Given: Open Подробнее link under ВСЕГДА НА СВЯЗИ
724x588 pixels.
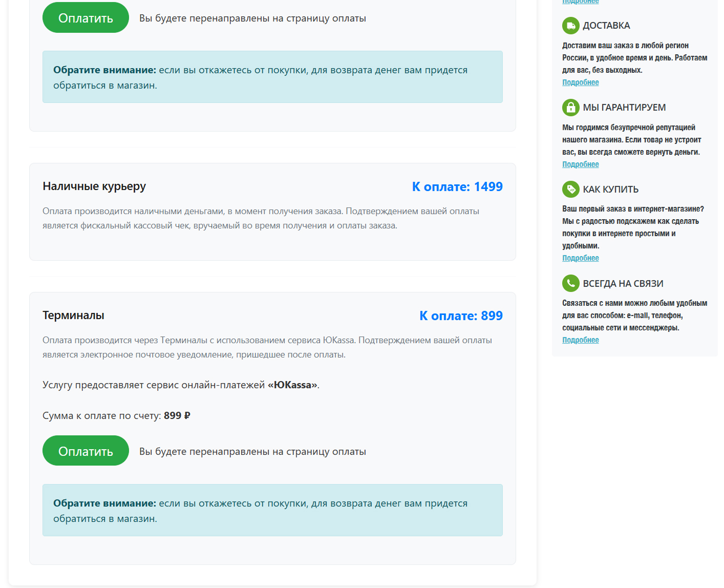Looking at the screenshot, I should (580, 340).
